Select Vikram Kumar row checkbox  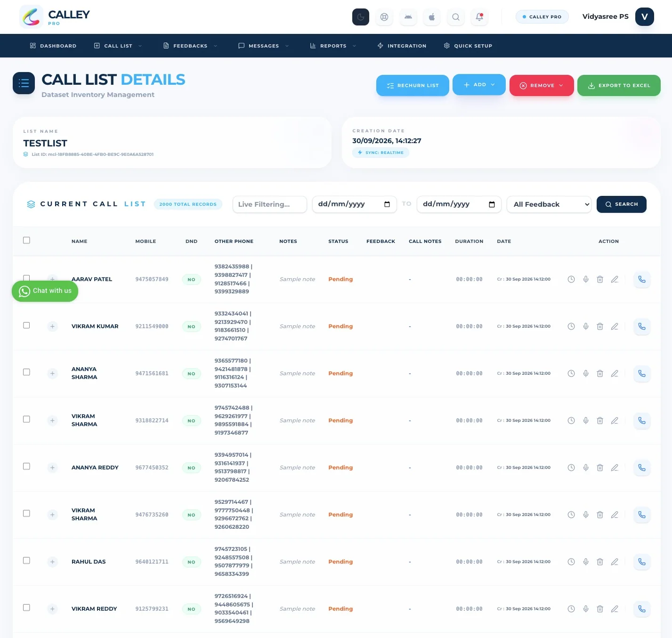tap(26, 325)
